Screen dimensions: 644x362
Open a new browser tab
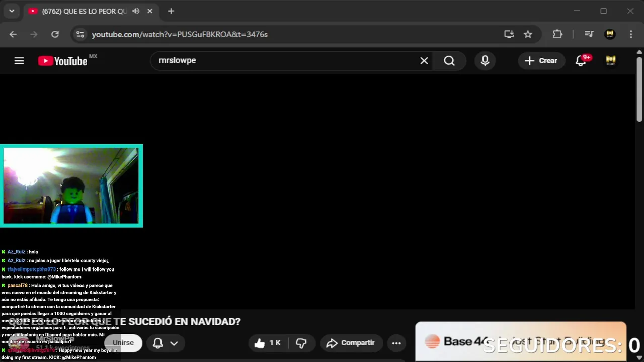[171, 11]
